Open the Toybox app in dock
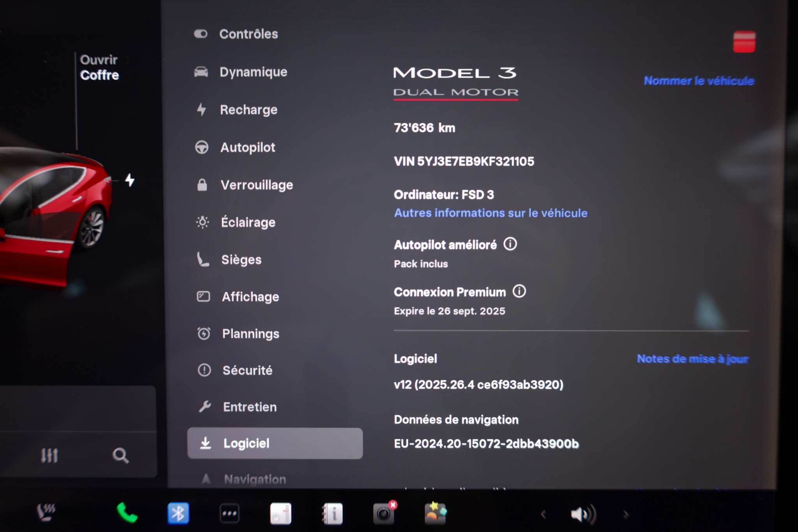 click(x=435, y=513)
